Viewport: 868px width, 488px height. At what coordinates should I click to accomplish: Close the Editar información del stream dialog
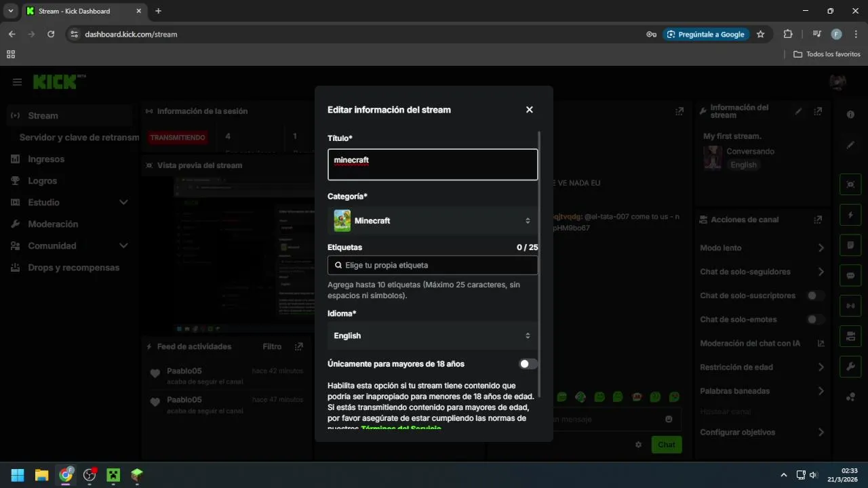[x=530, y=110]
